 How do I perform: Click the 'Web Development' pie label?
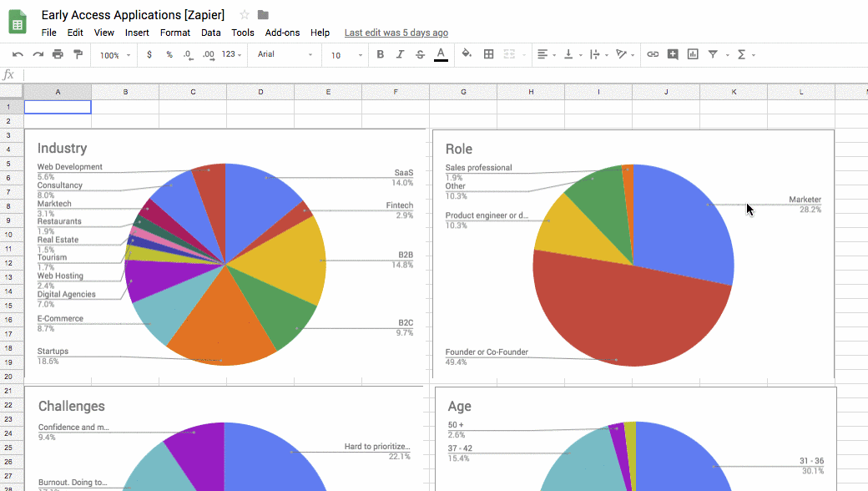tap(70, 167)
